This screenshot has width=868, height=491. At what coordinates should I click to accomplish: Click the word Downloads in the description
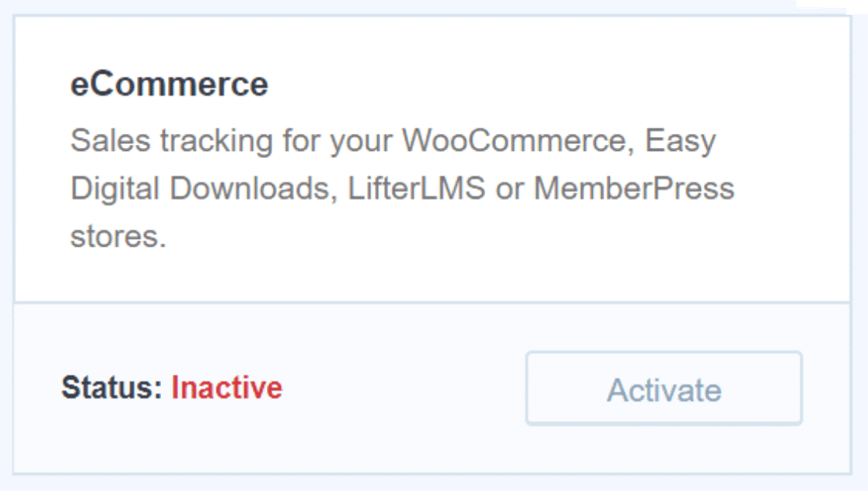tap(254, 189)
